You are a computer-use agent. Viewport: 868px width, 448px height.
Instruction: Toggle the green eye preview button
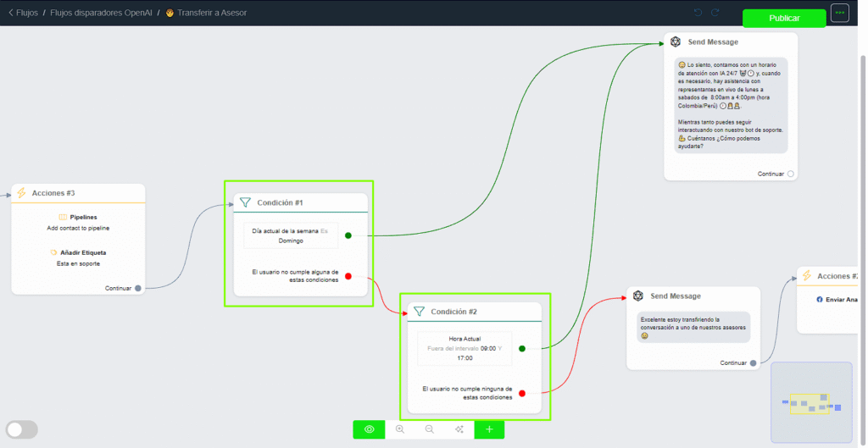[369, 429]
